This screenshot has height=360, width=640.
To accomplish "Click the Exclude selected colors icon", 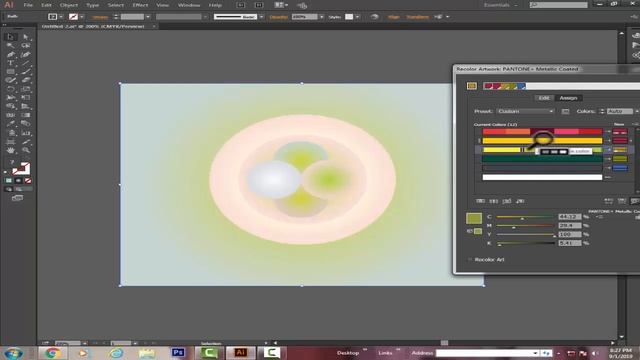I will point(507,201).
